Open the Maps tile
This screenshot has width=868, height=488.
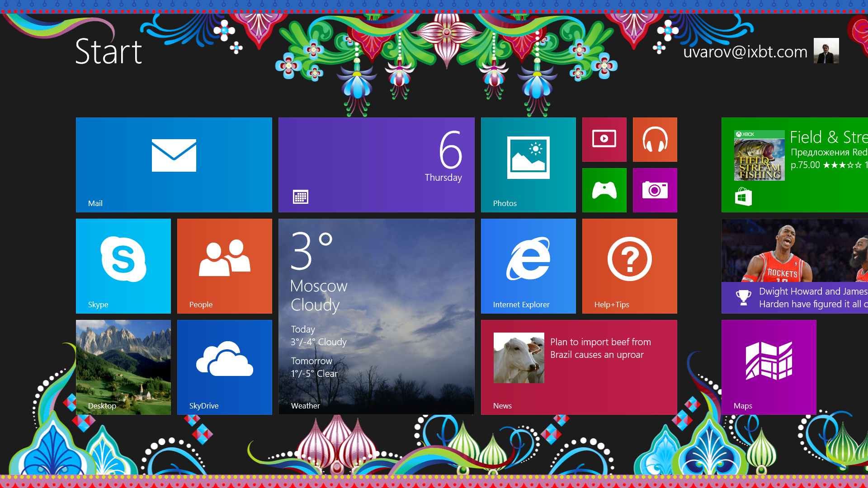coord(769,367)
